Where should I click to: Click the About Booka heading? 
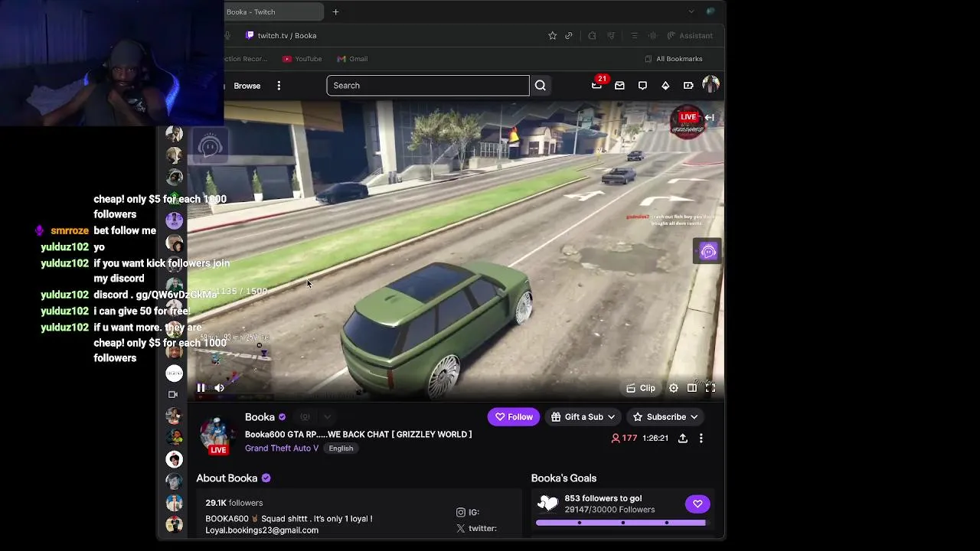(x=227, y=478)
